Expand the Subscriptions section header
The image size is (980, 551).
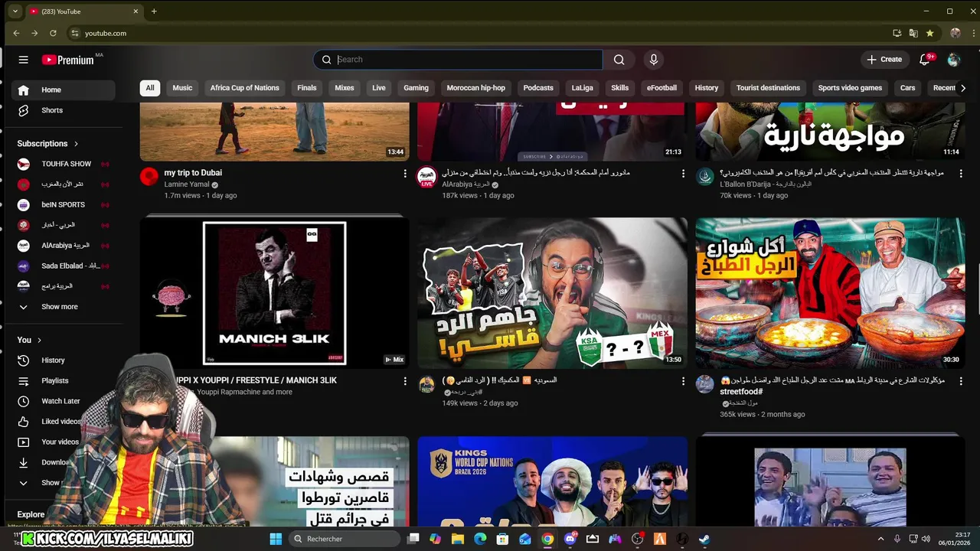[48, 144]
